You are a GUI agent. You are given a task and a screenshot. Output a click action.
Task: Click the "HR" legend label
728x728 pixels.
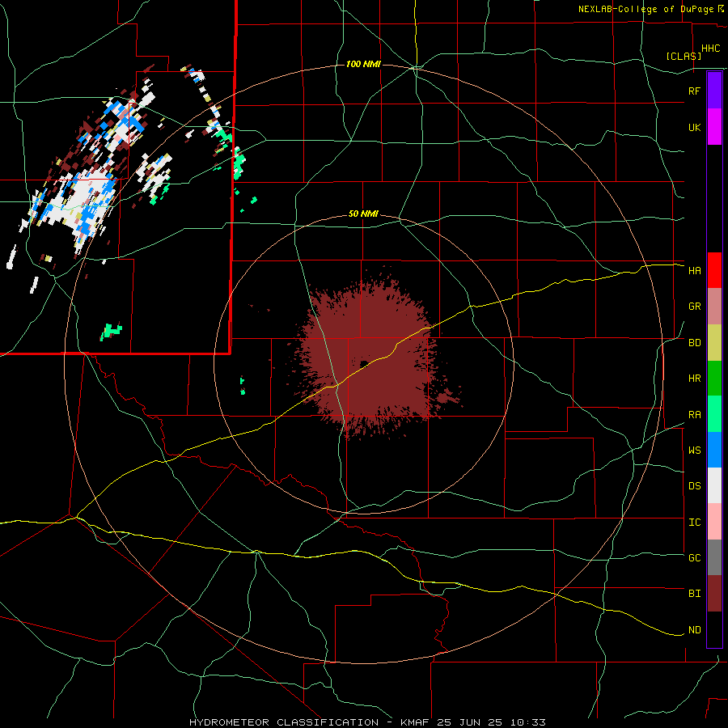coord(694,379)
